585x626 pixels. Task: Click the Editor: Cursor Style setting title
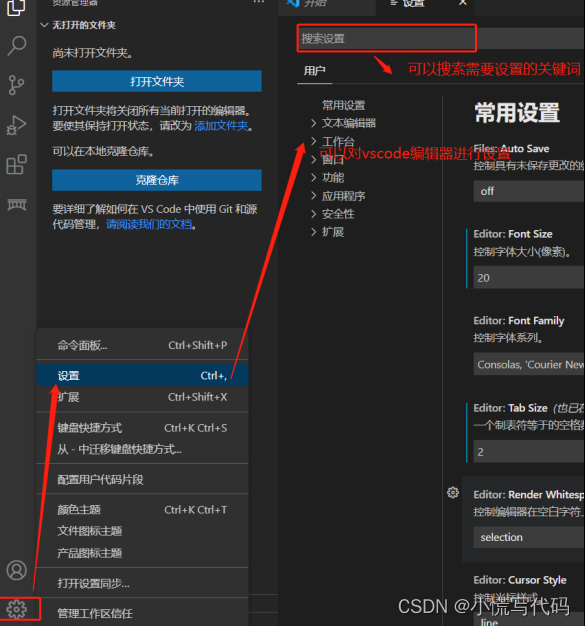520,580
